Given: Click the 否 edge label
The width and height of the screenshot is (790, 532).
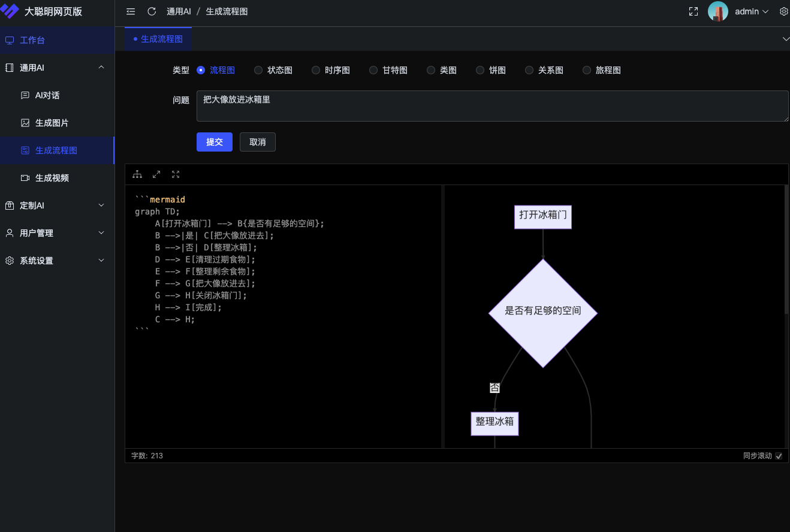Looking at the screenshot, I should point(494,388).
